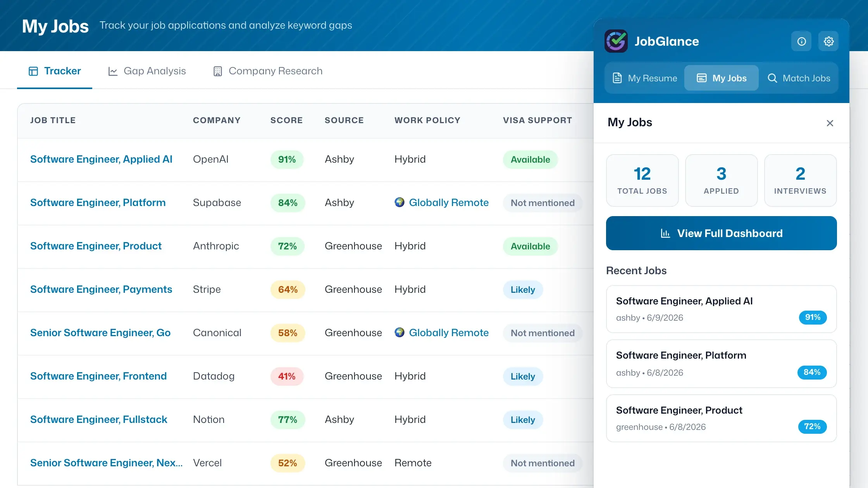Click the globe icon in Canonical row
Viewport: 868px width, 488px height.
(x=400, y=332)
